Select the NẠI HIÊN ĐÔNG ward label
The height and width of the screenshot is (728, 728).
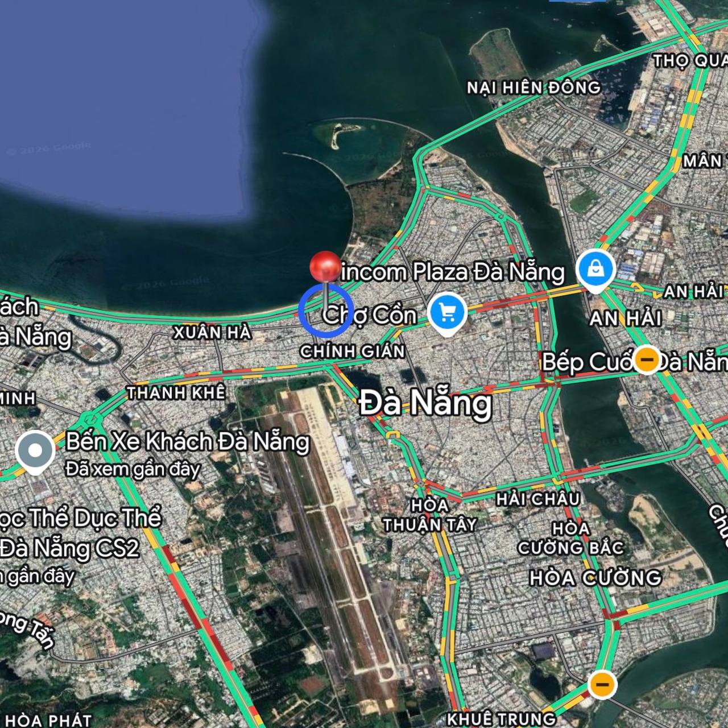pyautogui.click(x=534, y=88)
